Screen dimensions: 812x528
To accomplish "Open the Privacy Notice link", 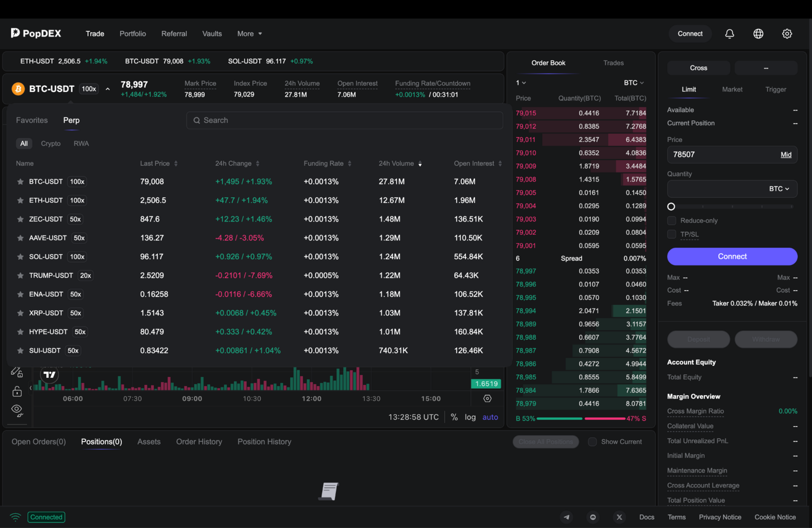I will (720, 517).
